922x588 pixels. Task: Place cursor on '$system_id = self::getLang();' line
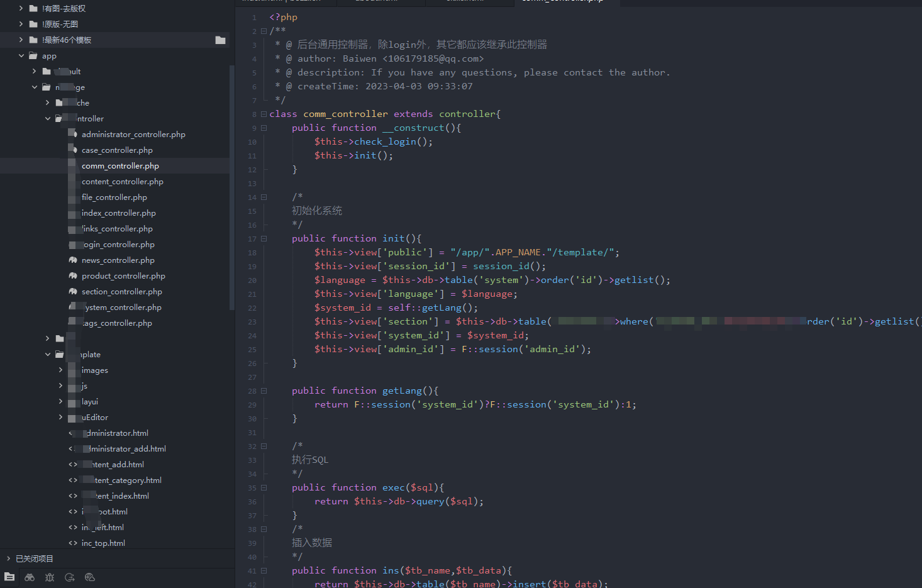pos(396,308)
